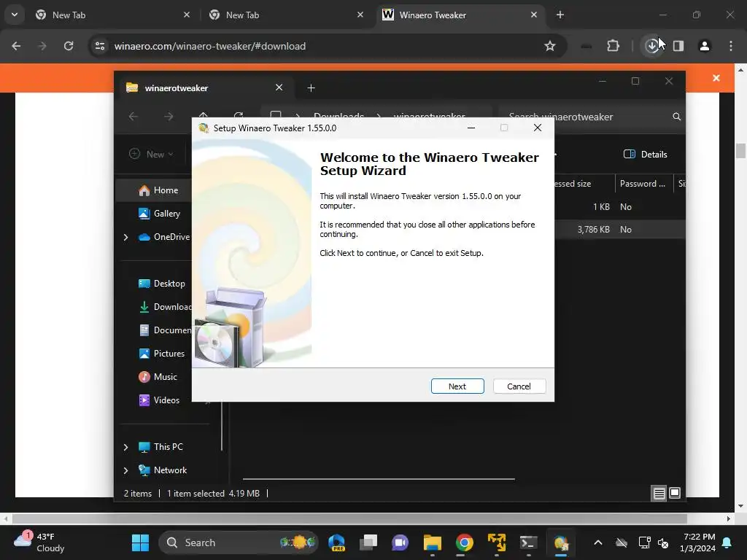This screenshot has width=747, height=560.
Task: Open a new Chrome tab with plus
Action: pos(560,15)
